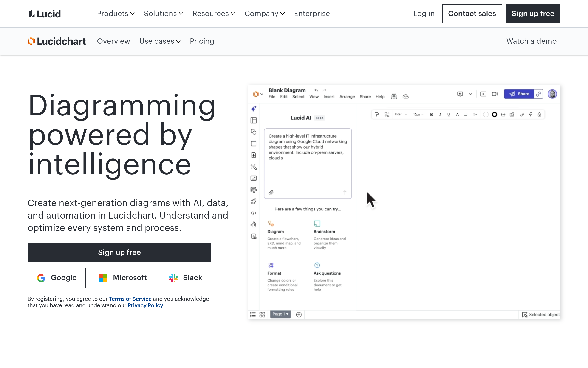Toggle italic formatting in diagram toolbar

[440, 114]
